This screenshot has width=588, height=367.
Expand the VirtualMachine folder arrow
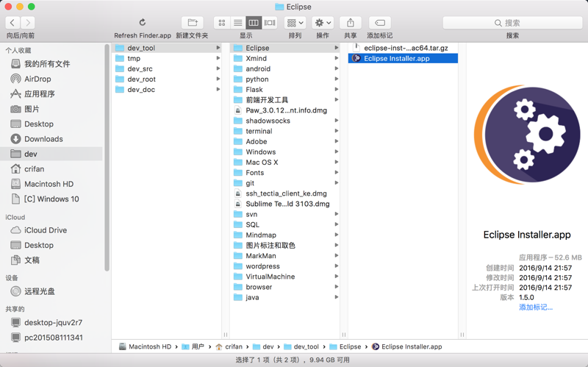pyautogui.click(x=337, y=277)
